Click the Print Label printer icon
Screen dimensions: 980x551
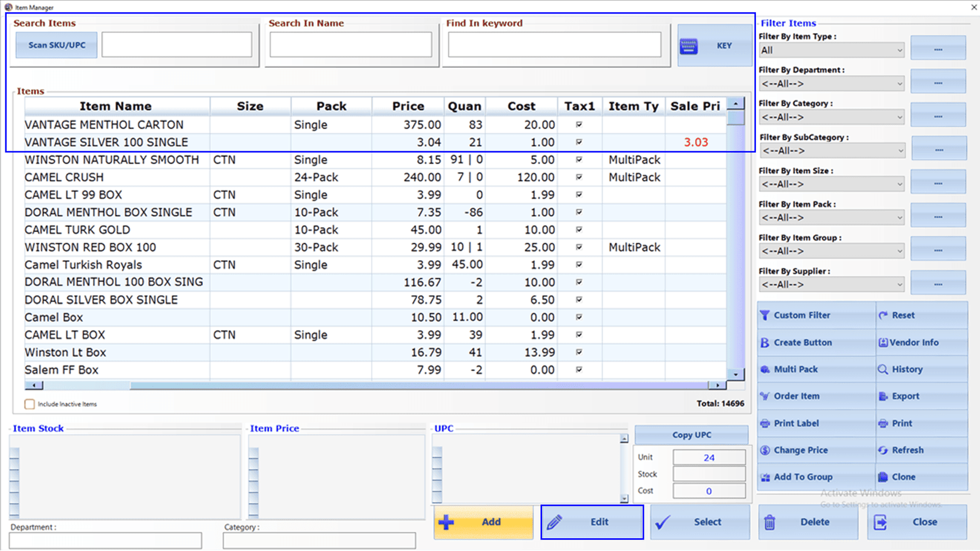tap(764, 423)
